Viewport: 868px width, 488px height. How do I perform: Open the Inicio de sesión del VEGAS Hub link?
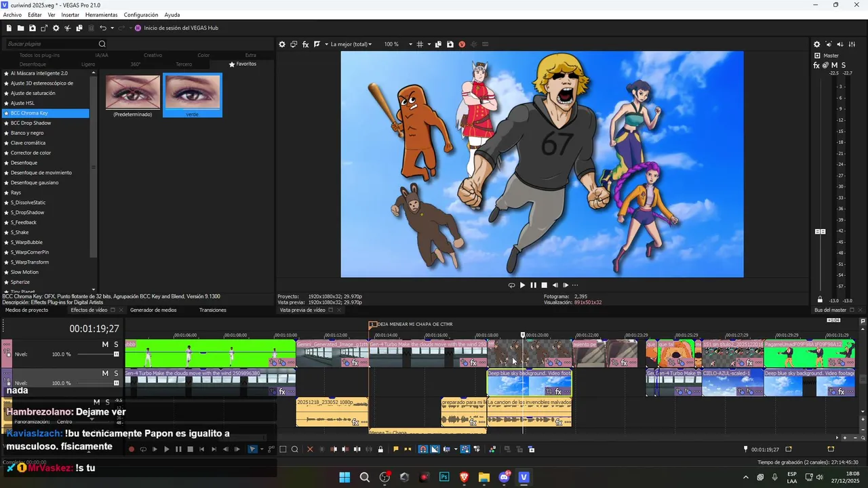176,28
